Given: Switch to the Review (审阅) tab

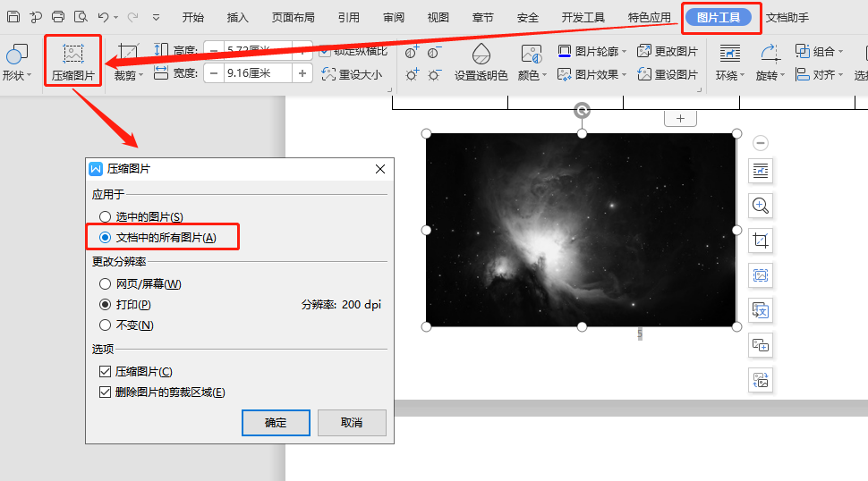Looking at the screenshot, I should coord(394,18).
